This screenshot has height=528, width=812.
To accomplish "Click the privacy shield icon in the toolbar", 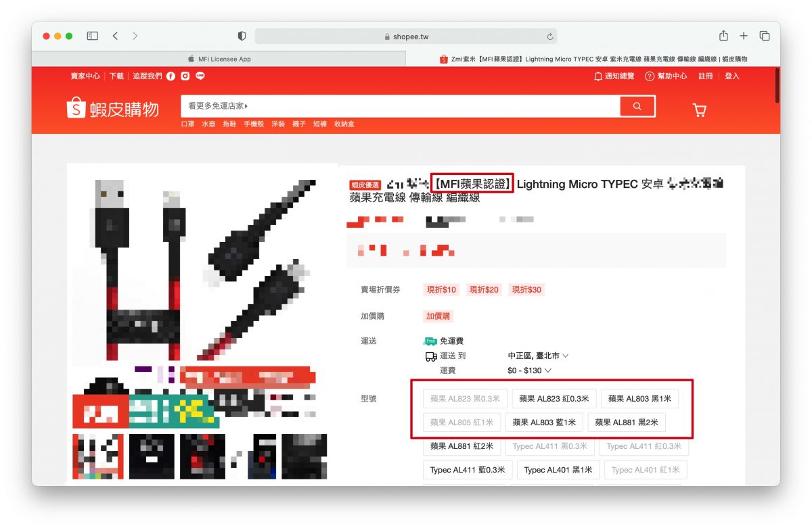I will point(242,36).
